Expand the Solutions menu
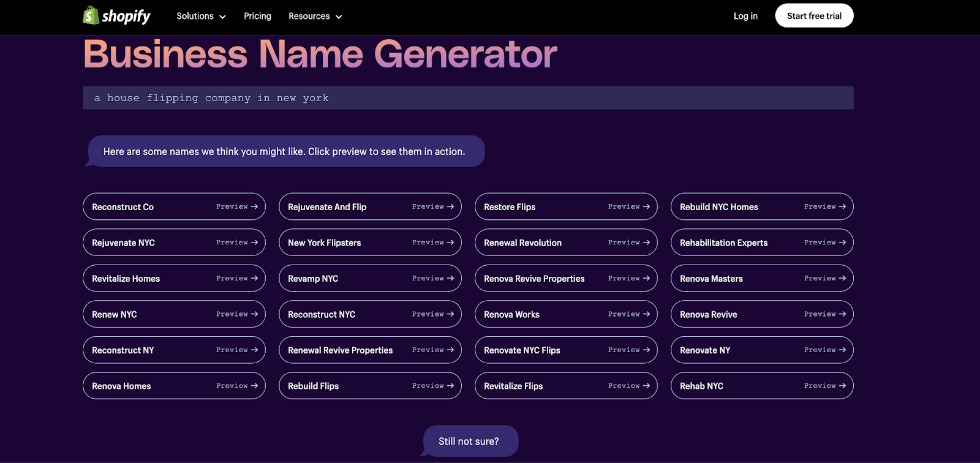Screen dimensions: 980x463 click(x=201, y=16)
